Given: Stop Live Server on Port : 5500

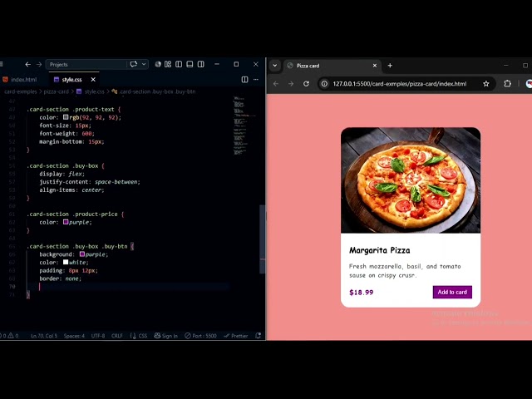Looking at the screenshot, I should [x=200, y=336].
